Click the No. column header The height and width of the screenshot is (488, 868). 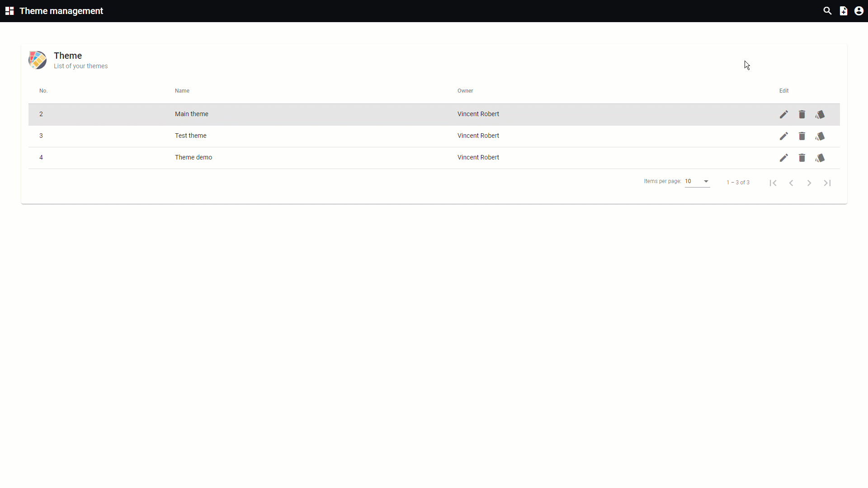click(43, 91)
